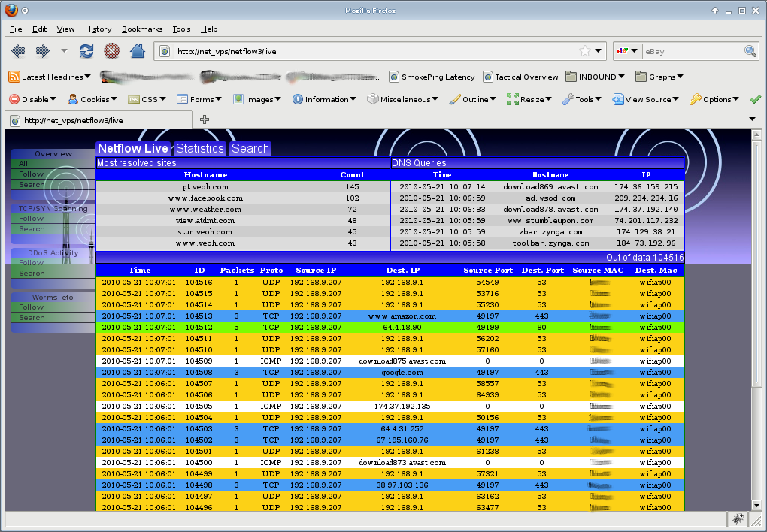Click the Follow link under Overview
Screen dimensions: 767x532
(32, 174)
